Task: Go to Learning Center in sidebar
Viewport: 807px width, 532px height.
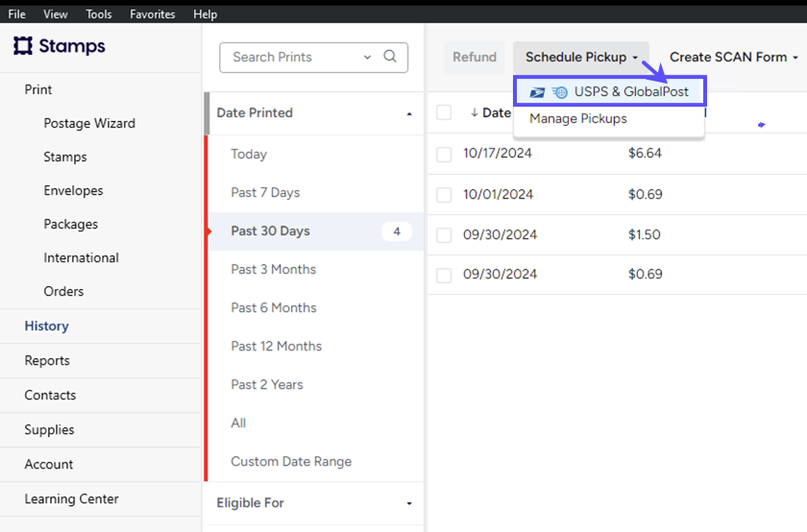Action: click(x=72, y=499)
